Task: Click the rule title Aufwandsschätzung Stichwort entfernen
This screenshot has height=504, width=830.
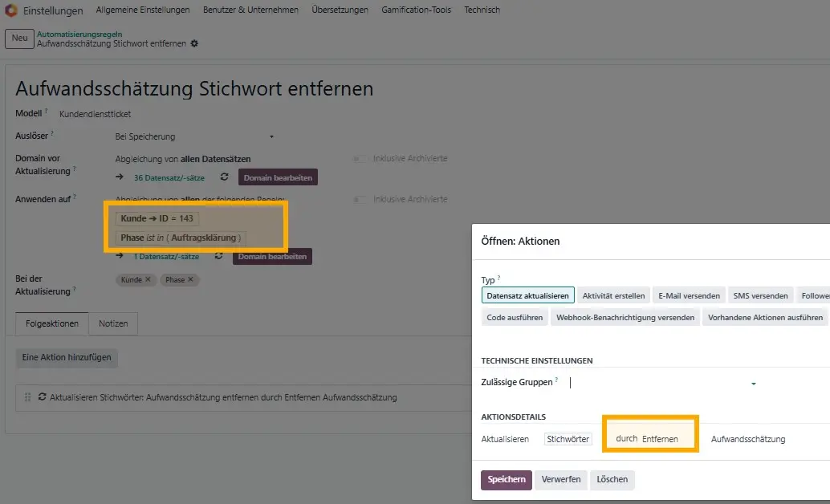Action: pos(194,88)
